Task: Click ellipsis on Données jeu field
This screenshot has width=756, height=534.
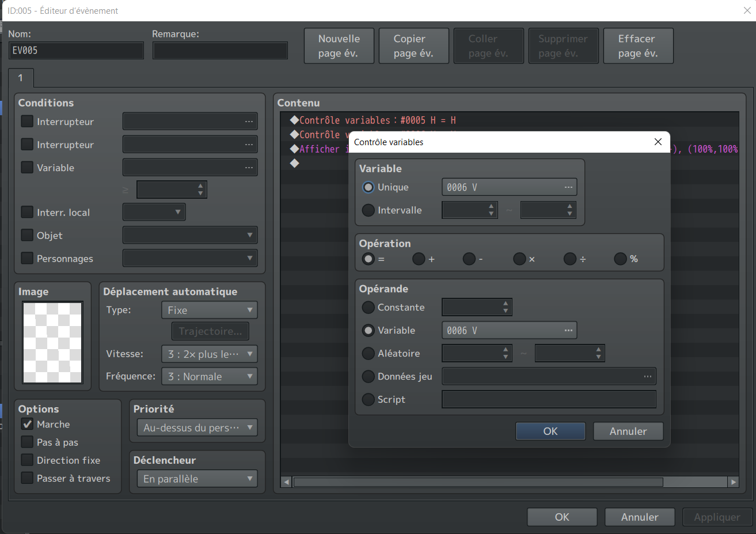Action: 647,376
